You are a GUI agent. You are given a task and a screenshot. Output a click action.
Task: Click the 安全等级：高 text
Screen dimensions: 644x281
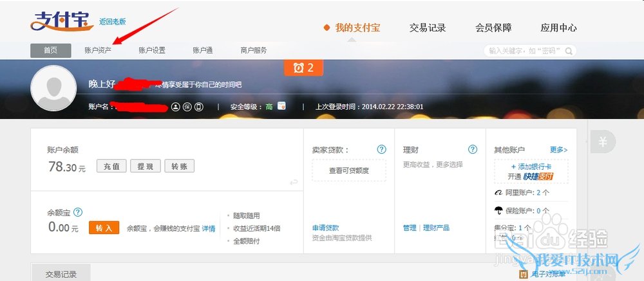pos(251,107)
